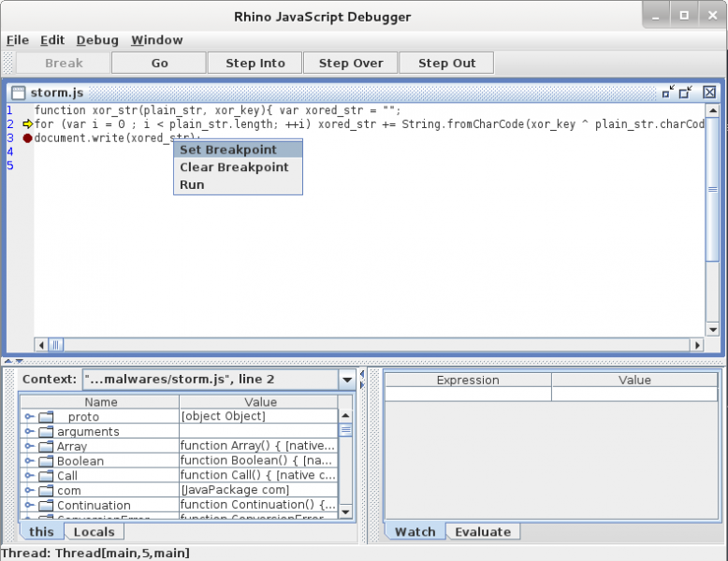This screenshot has width=728, height=561.
Task: Click the yellow current-line arrow on line 2
Action: [27, 123]
